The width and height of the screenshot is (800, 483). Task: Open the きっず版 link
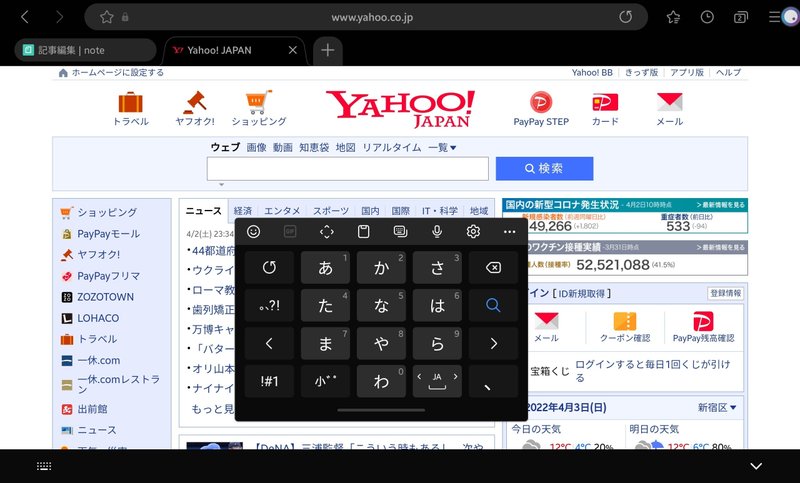point(641,72)
